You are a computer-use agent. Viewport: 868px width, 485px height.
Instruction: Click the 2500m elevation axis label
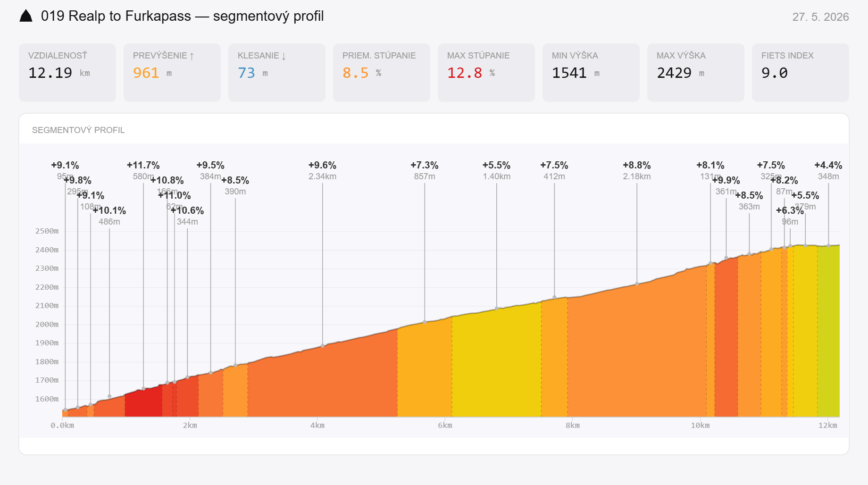coord(47,231)
